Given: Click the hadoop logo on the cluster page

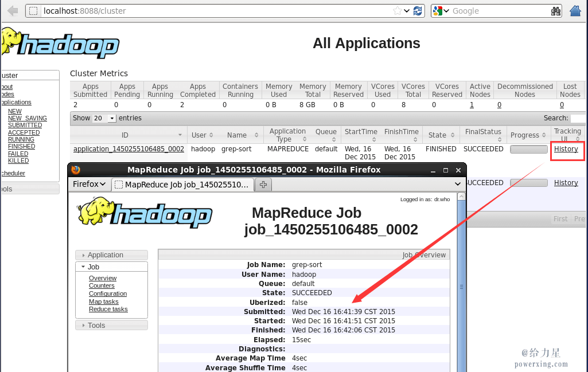Looking at the screenshot, I should 60,43.
